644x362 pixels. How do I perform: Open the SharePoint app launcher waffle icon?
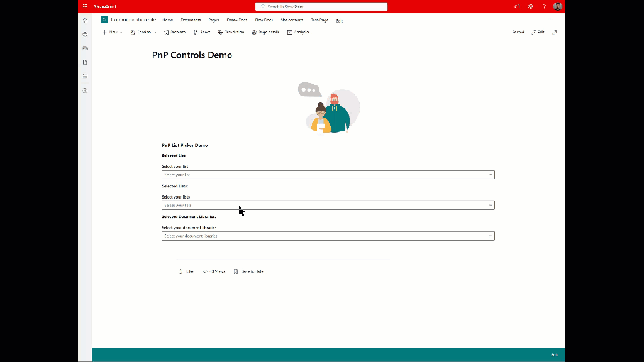tap(84, 6)
